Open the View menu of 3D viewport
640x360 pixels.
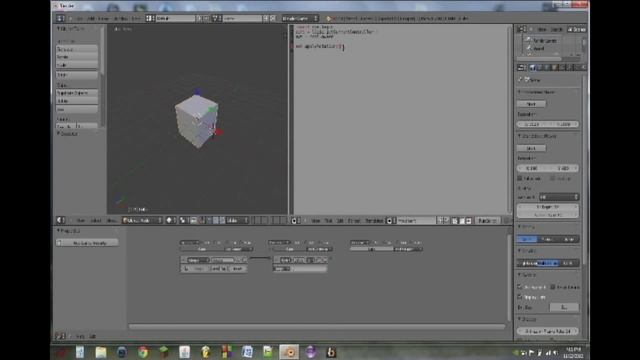(81, 221)
